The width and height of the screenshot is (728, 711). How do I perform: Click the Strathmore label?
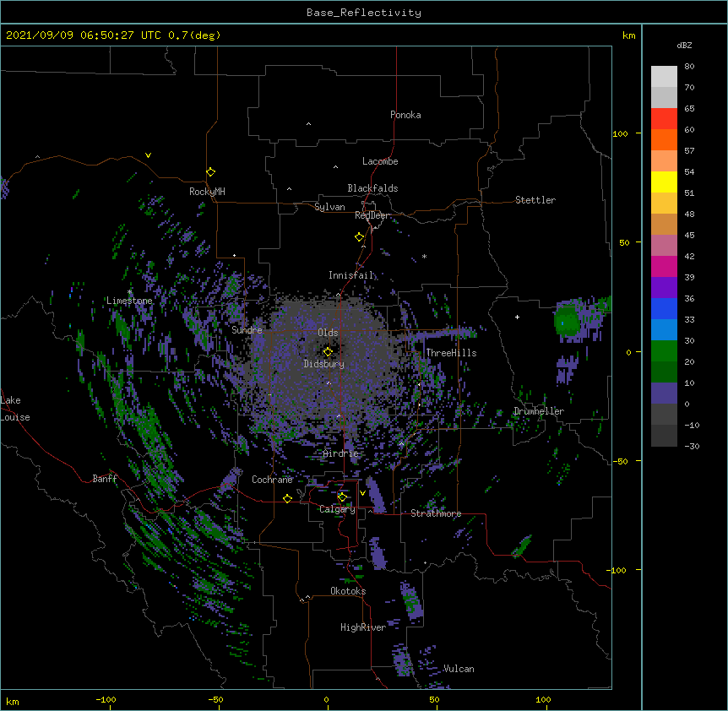(x=436, y=513)
